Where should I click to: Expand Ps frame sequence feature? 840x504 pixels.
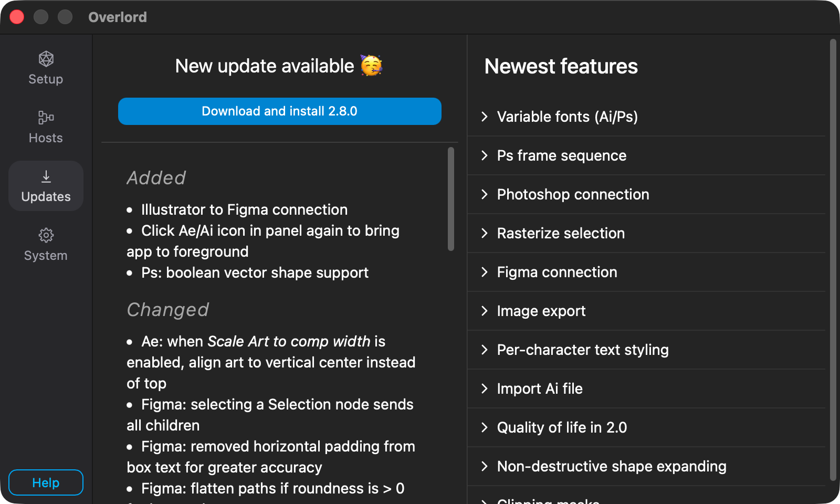[x=646, y=155]
